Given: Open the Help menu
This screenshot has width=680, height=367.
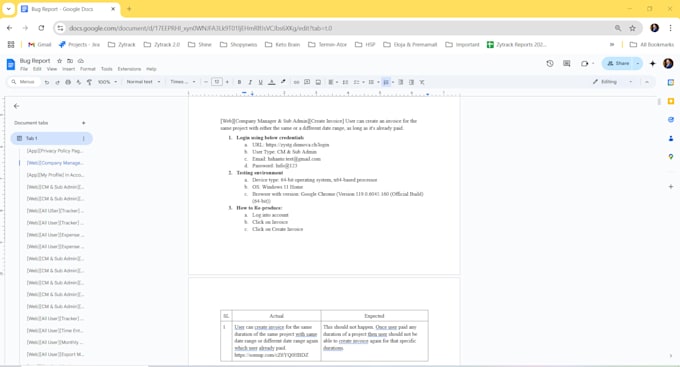Looking at the screenshot, I should click(x=151, y=69).
